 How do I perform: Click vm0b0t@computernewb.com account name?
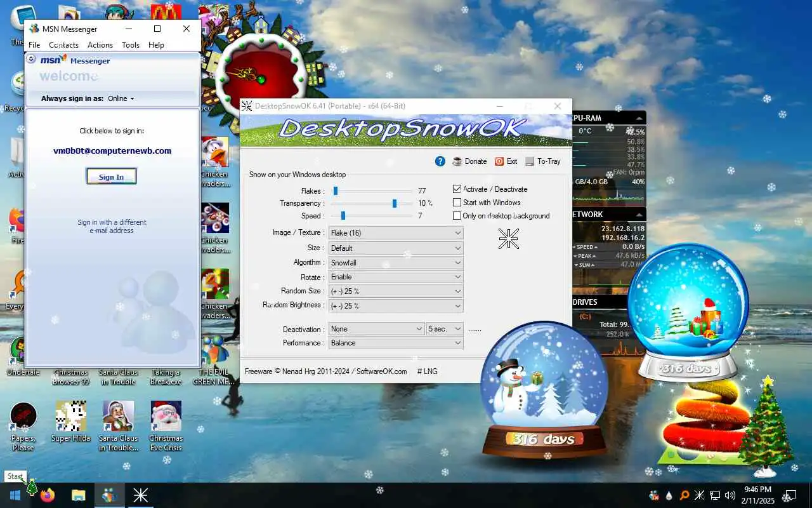112,151
